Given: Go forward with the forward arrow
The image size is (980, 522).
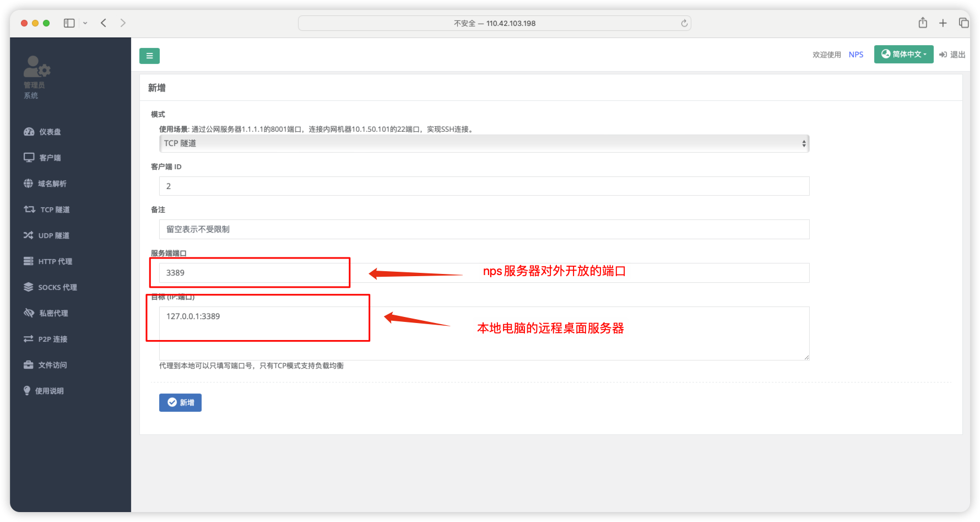Looking at the screenshot, I should [x=123, y=23].
